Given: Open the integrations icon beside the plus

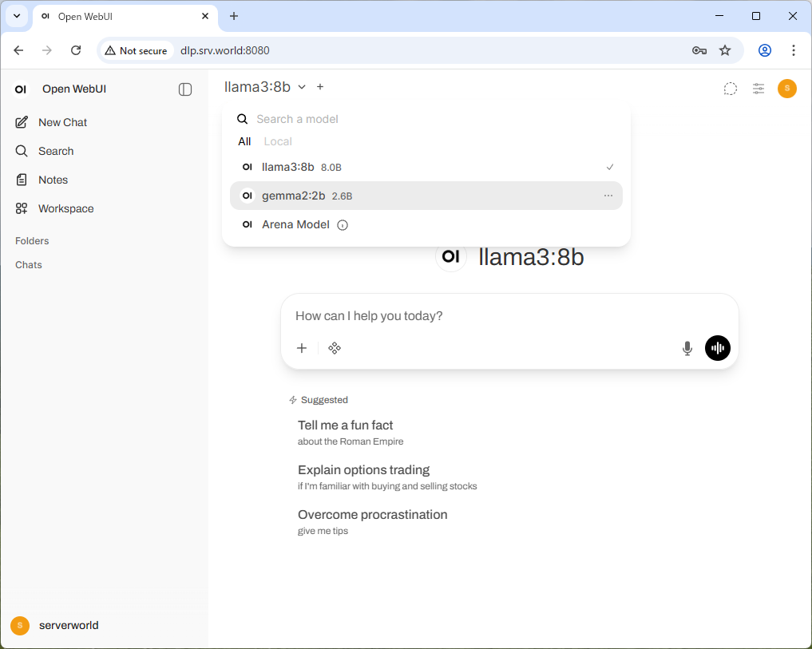Looking at the screenshot, I should point(335,348).
